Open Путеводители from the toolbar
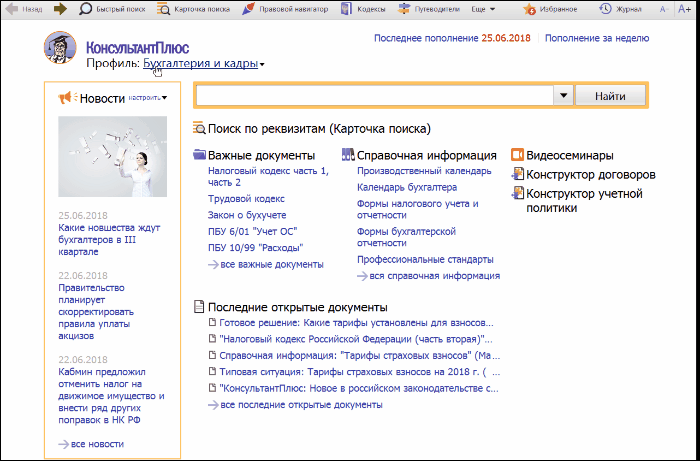Image resolution: width=700 pixels, height=461 pixels. point(429,9)
